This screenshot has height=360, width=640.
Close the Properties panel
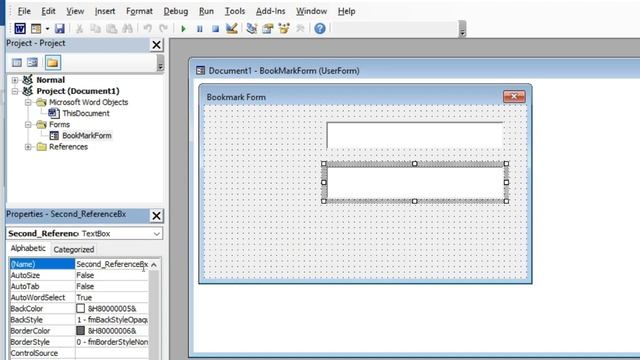tap(156, 216)
